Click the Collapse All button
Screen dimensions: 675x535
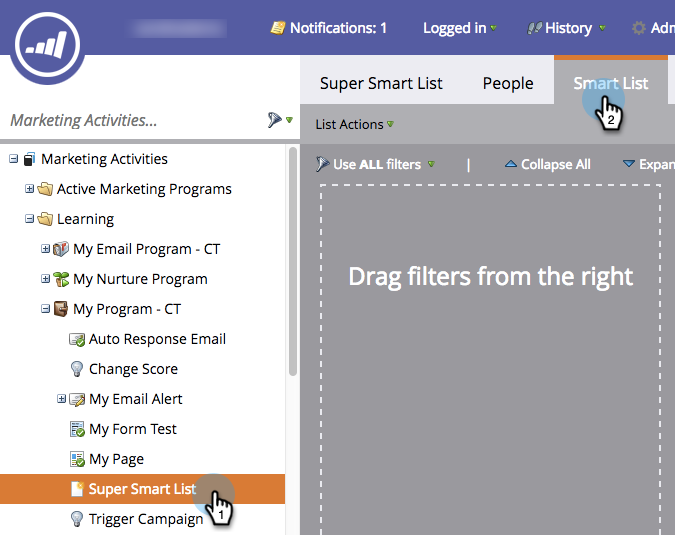pos(548,164)
